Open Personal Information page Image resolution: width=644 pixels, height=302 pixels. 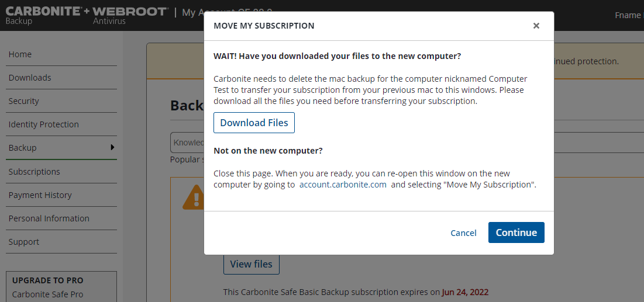pos(49,218)
